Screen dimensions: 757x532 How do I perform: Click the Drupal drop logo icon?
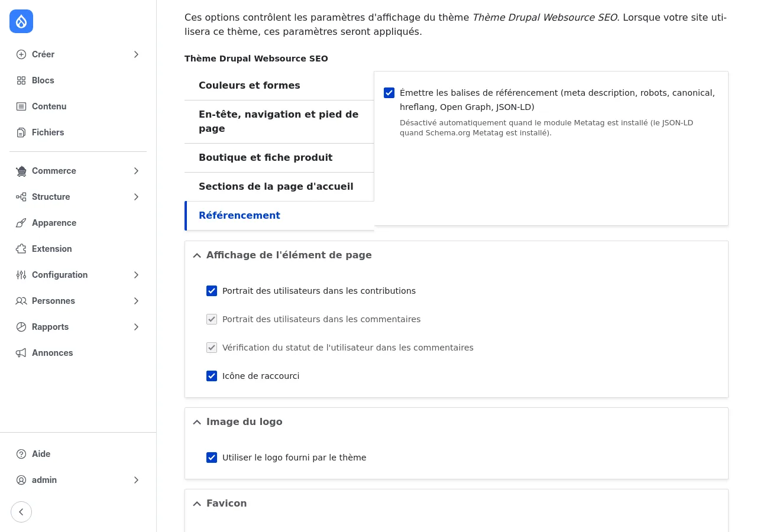click(21, 21)
